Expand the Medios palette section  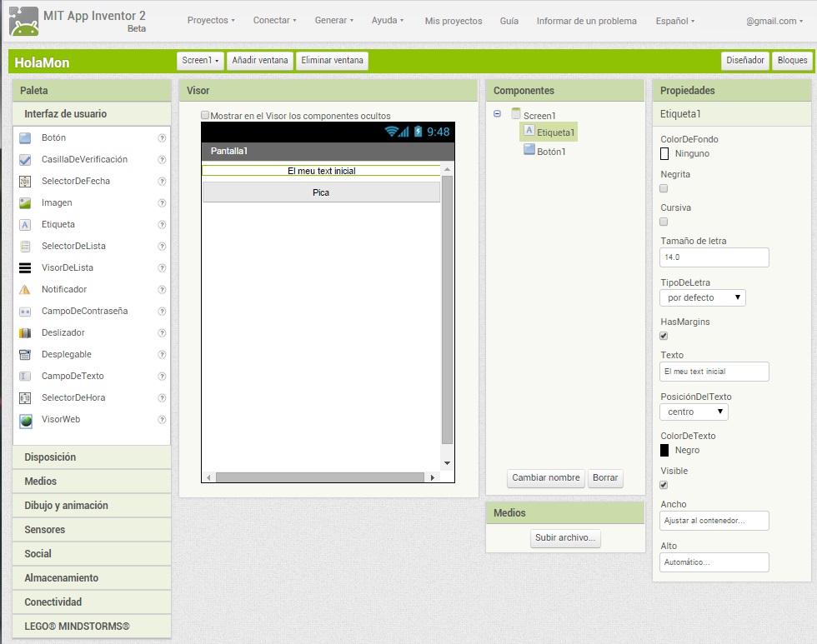point(92,481)
